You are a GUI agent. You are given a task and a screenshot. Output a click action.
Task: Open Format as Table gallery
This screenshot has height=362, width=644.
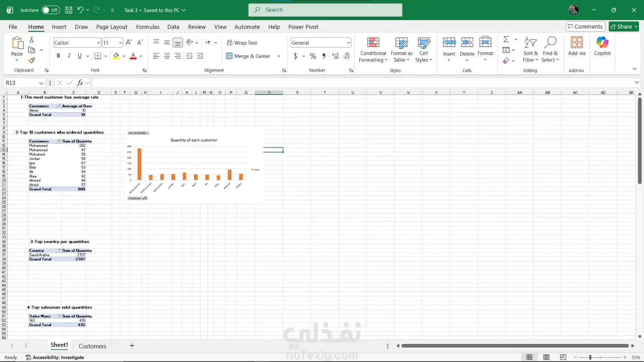pyautogui.click(x=402, y=50)
